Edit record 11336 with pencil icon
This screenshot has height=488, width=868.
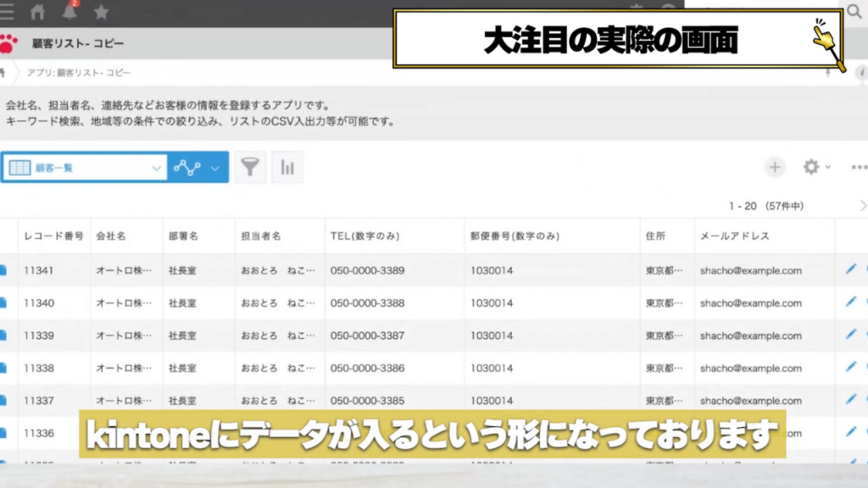click(x=851, y=432)
